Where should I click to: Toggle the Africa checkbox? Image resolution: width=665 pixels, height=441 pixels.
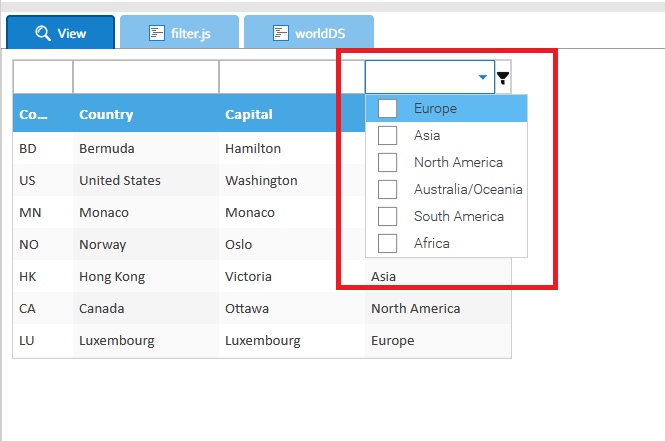(388, 243)
